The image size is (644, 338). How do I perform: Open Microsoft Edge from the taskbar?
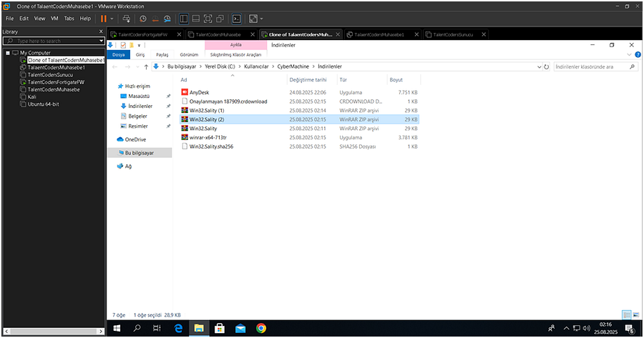(x=178, y=328)
